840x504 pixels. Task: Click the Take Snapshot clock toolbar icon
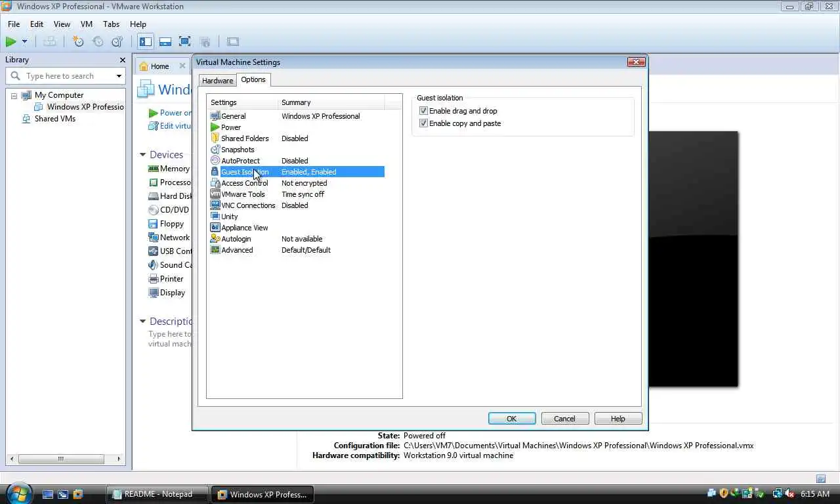point(78,41)
